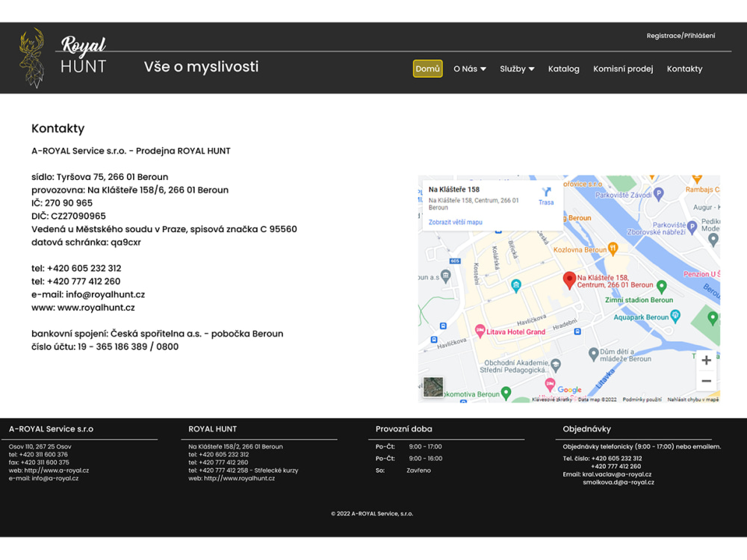Click the Royal HUNT wordmark
The height and width of the screenshot is (560, 747).
tap(84, 55)
